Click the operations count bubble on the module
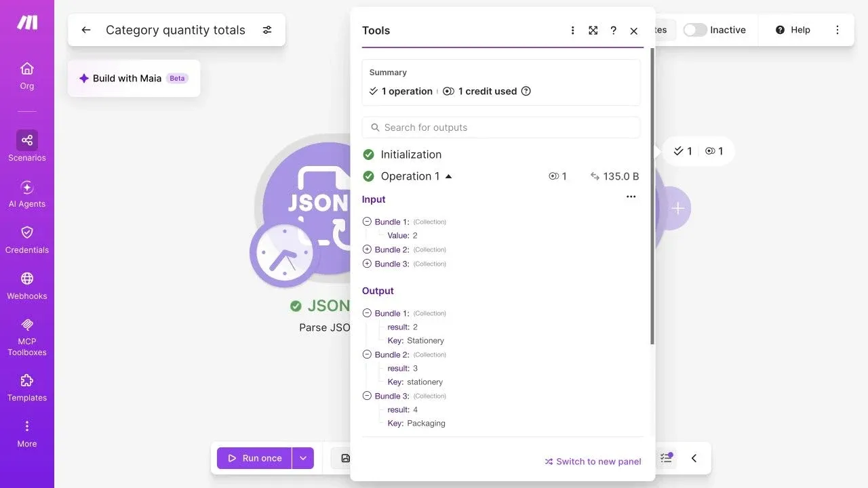Viewport: 868px width, 488px height. (700, 151)
